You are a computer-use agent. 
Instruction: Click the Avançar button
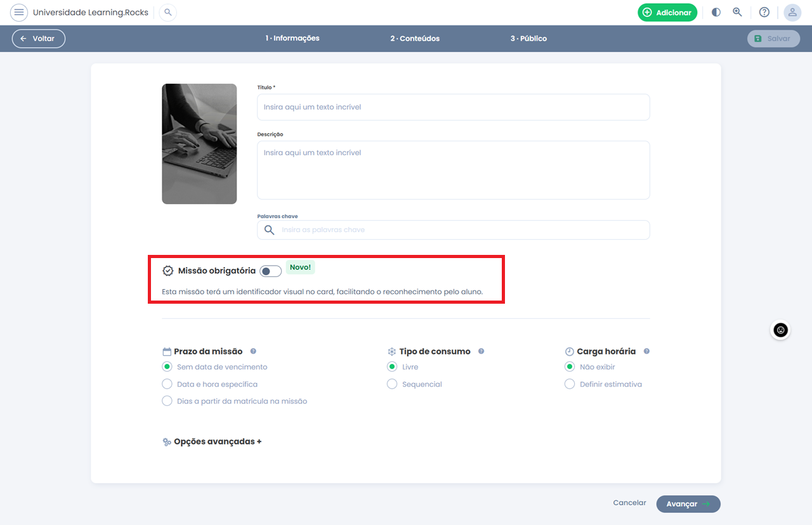click(688, 504)
